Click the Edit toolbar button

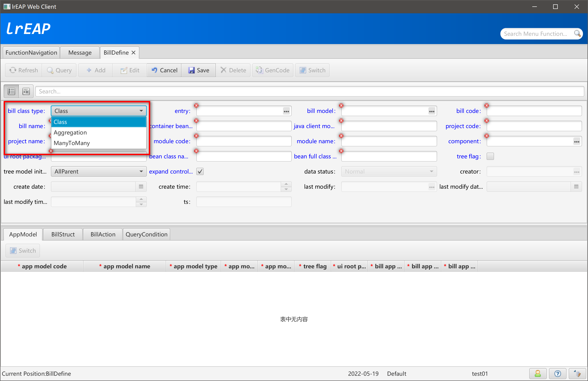130,70
